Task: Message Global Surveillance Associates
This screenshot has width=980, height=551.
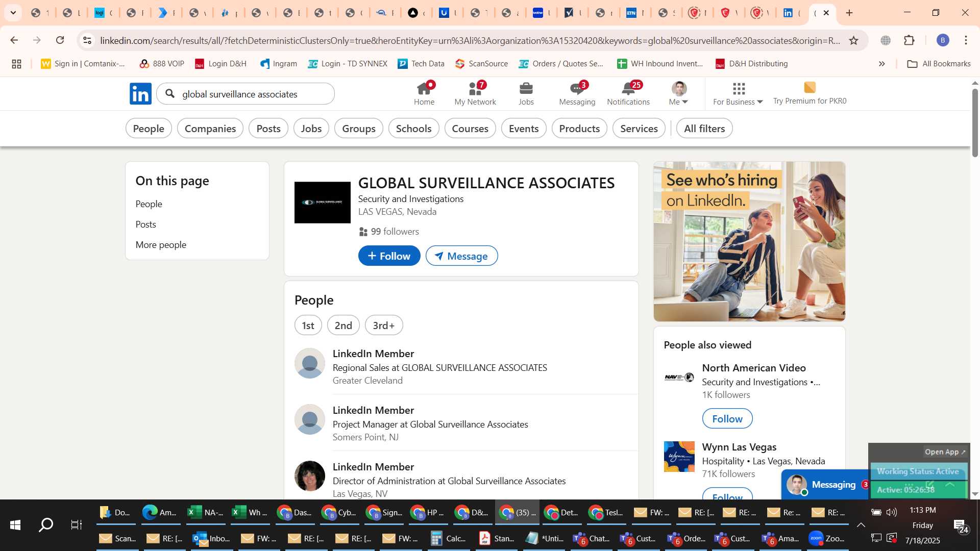Action: click(462, 256)
